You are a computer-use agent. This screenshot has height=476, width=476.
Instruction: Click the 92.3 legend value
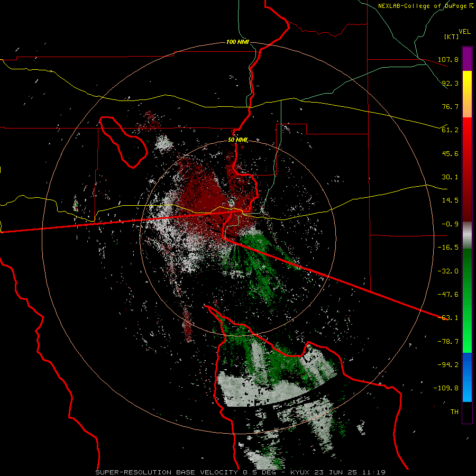(450, 83)
